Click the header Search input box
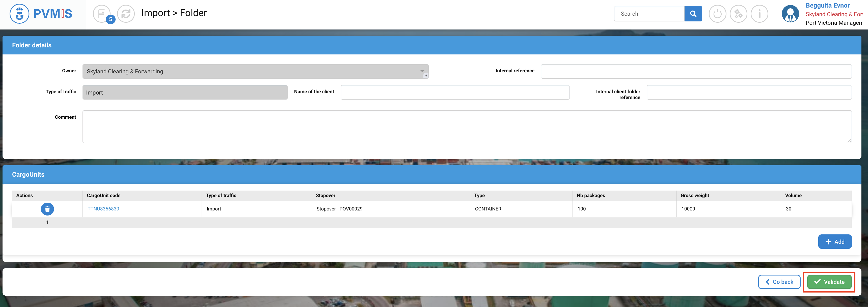This screenshot has width=868, height=307. click(x=649, y=14)
